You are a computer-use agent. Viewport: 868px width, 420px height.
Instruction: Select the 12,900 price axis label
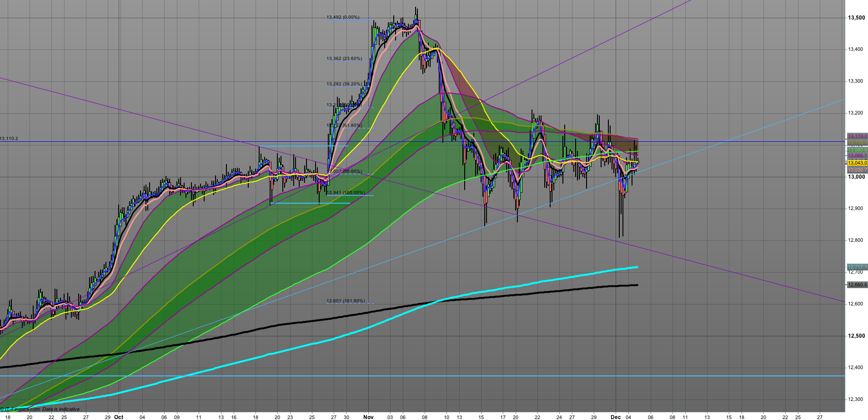tap(856, 209)
